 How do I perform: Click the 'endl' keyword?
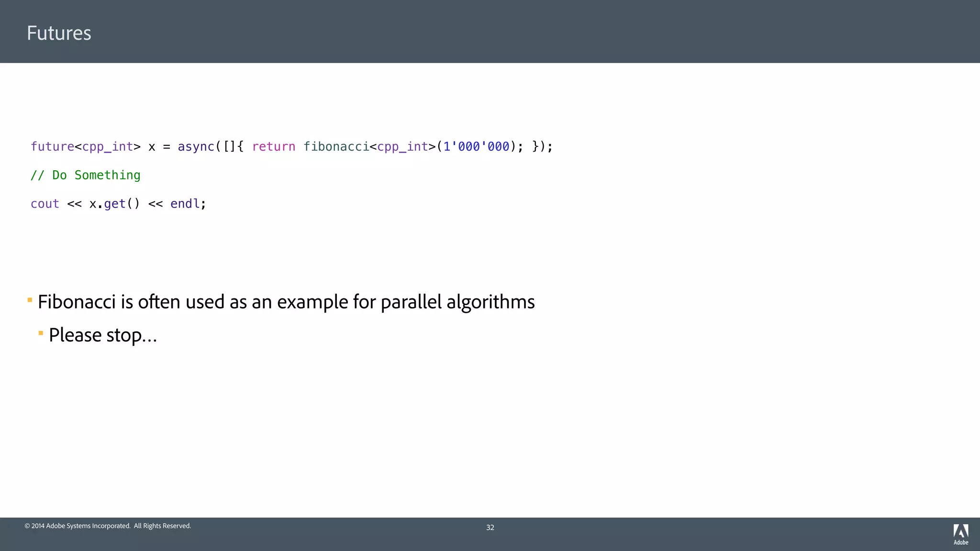tap(185, 204)
